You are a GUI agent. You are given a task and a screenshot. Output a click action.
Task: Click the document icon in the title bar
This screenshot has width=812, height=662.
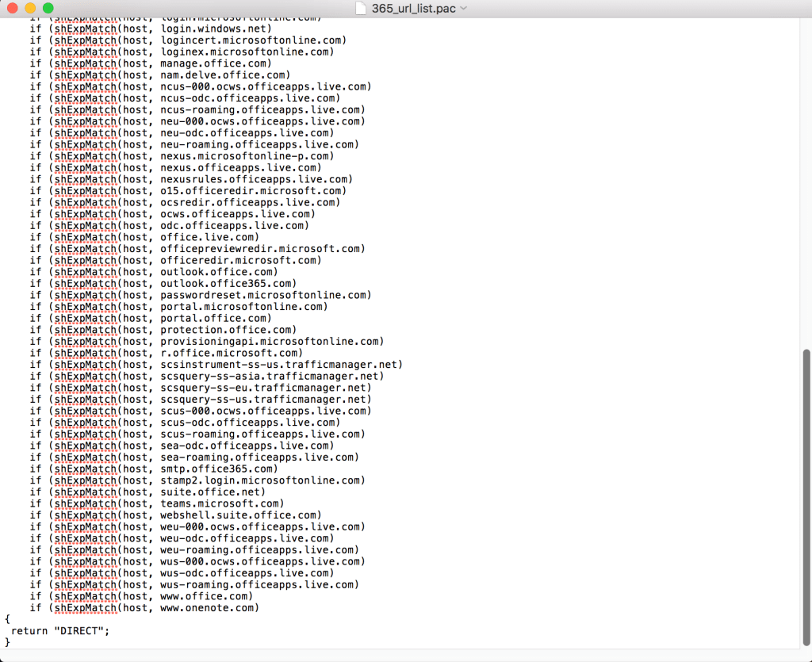click(361, 8)
